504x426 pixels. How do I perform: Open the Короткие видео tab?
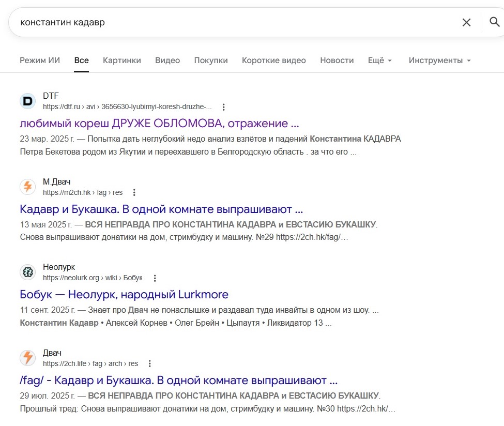(x=274, y=60)
